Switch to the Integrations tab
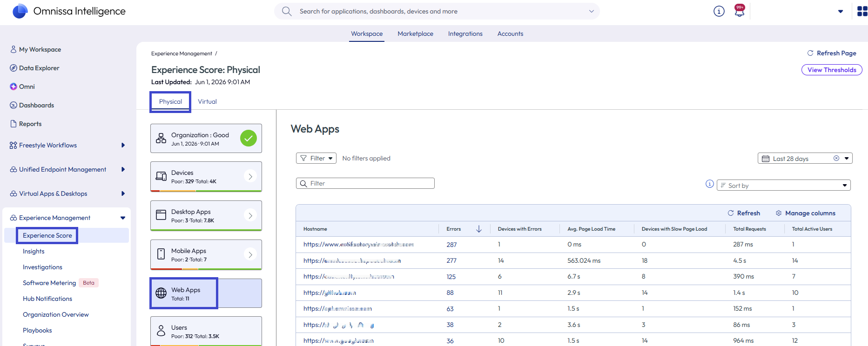The height and width of the screenshot is (346, 868). 465,33
